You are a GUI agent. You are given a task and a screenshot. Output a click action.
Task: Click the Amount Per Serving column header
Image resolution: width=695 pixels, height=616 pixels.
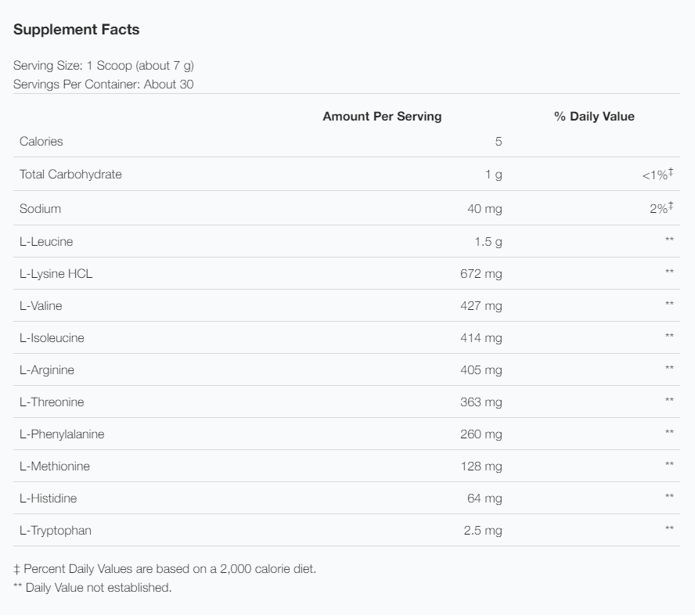point(382,117)
